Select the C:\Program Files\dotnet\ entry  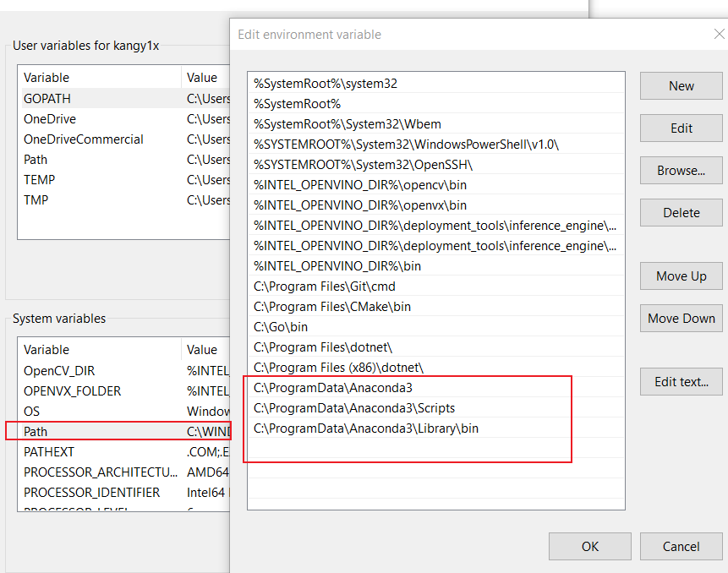[436, 347]
